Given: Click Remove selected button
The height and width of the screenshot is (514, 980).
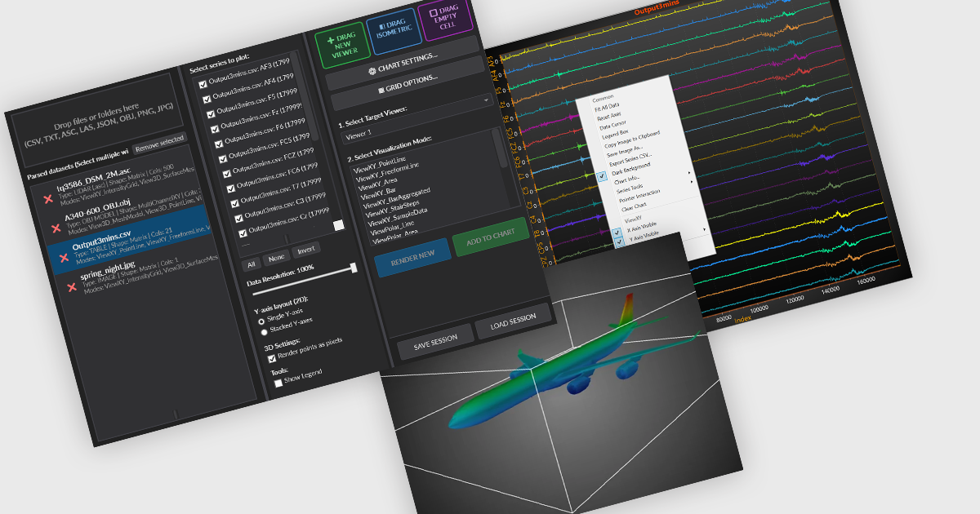Looking at the screenshot, I should pyautogui.click(x=159, y=144).
